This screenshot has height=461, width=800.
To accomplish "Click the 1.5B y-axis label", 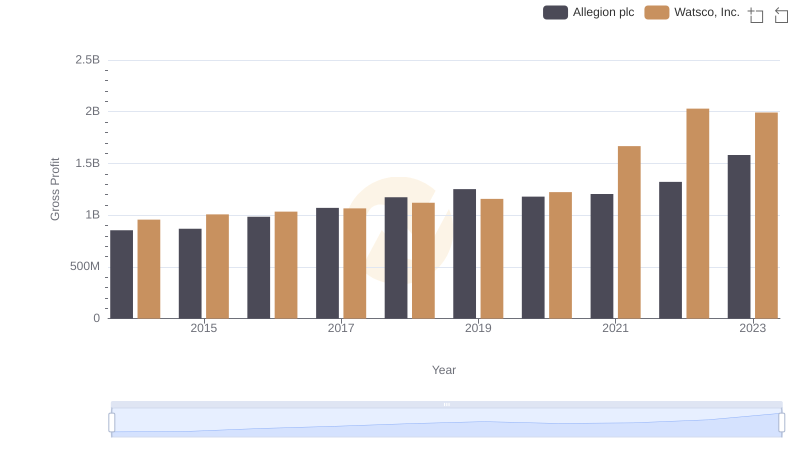I will pyautogui.click(x=88, y=163).
